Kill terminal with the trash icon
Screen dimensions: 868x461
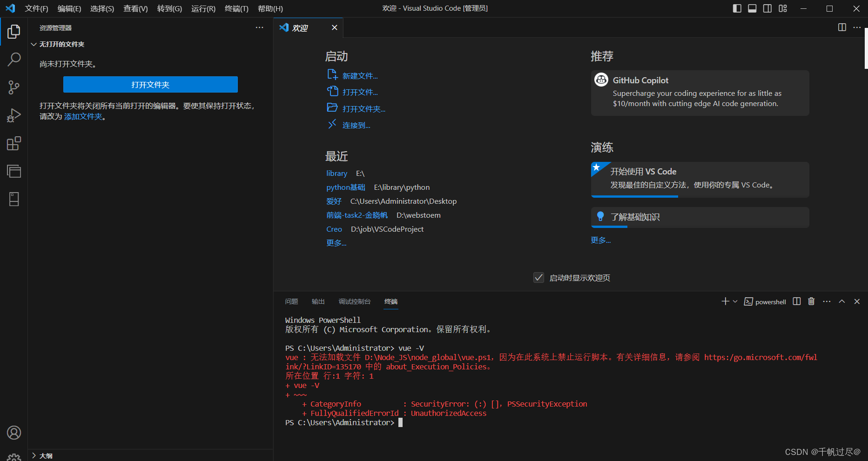(x=811, y=301)
